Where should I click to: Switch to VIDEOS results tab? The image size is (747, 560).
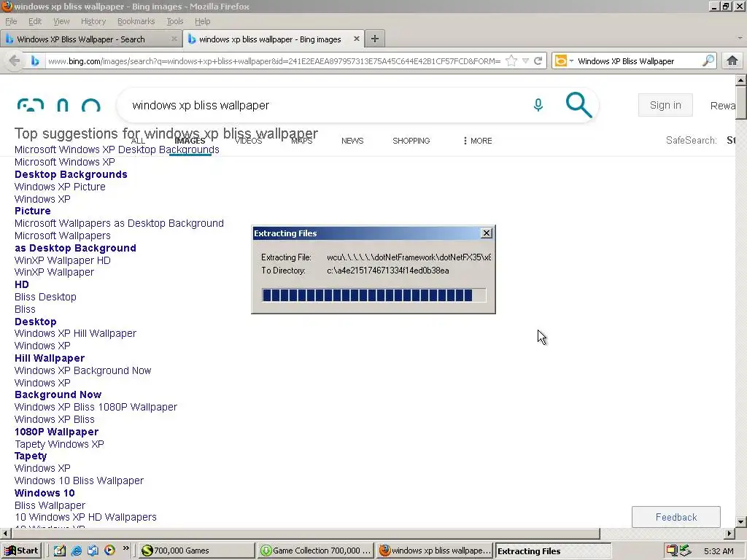point(249,141)
